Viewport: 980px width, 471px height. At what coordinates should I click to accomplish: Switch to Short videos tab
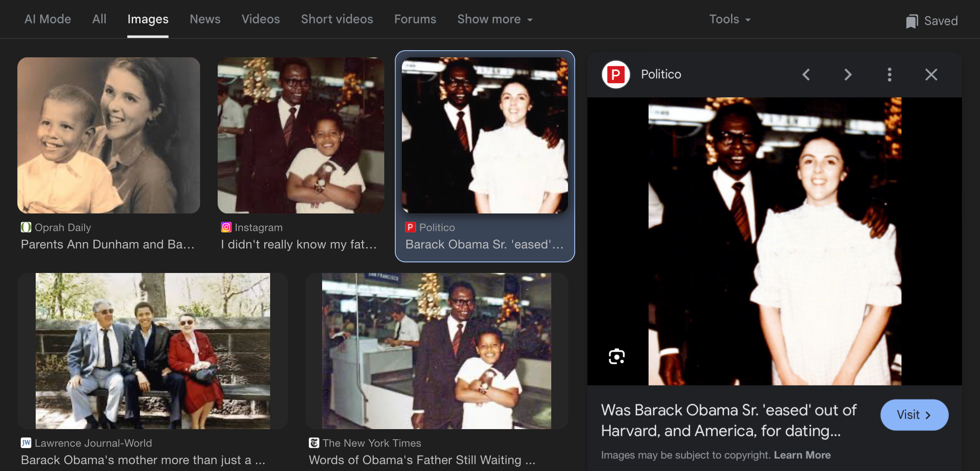click(337, 19)
